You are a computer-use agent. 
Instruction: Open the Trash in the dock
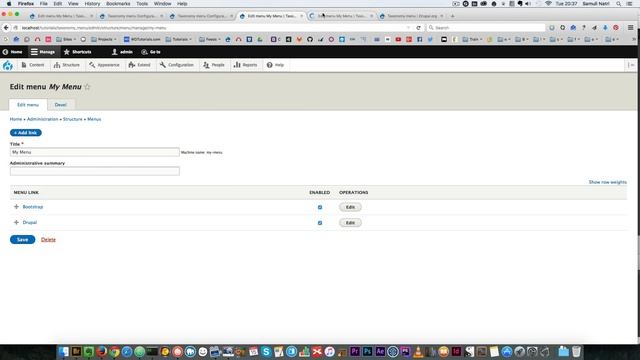click(576, 351)
